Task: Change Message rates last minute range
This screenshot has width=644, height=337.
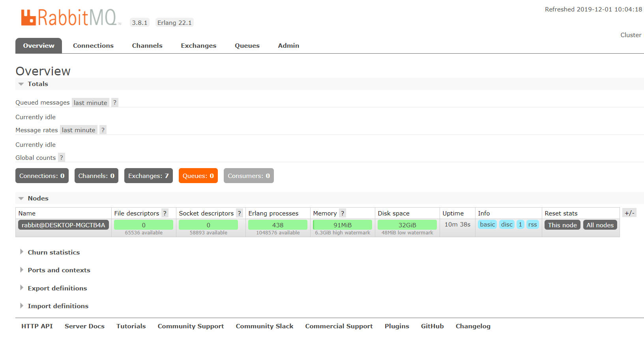Action: (79, 130)
